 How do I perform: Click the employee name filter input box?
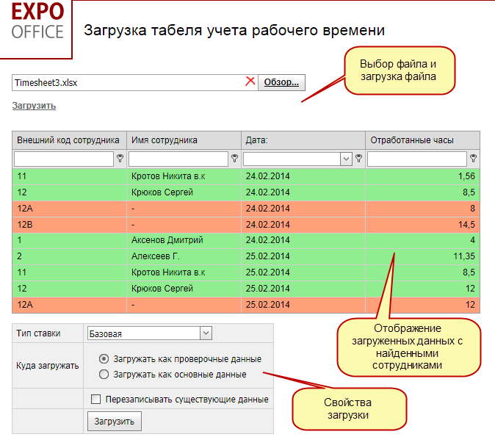178,159
